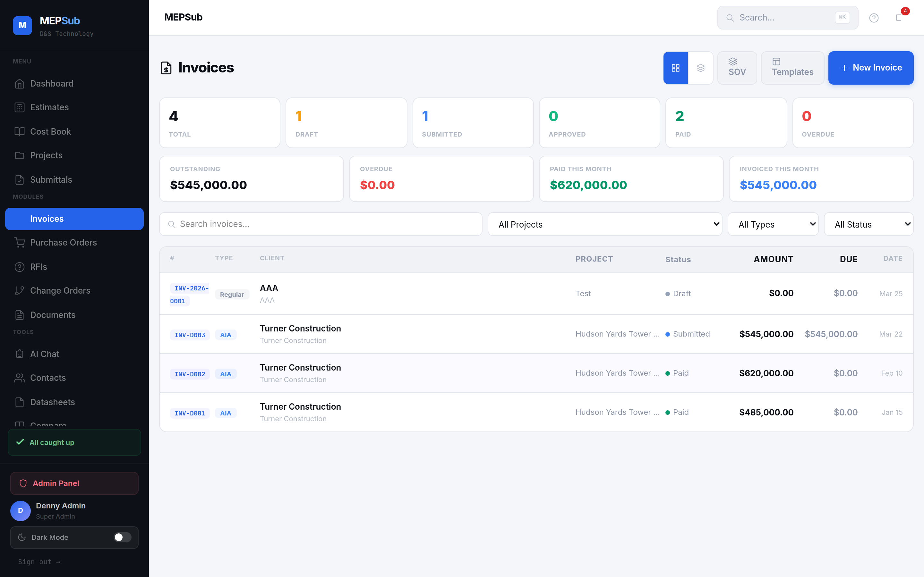Click the New Invoice button
Image resolution: width=924 pixels, height=577 pixels.
point(871,68)
